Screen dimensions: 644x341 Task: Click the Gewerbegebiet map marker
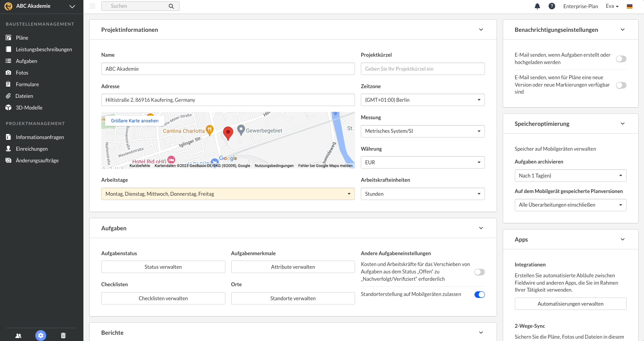point(241,130)
